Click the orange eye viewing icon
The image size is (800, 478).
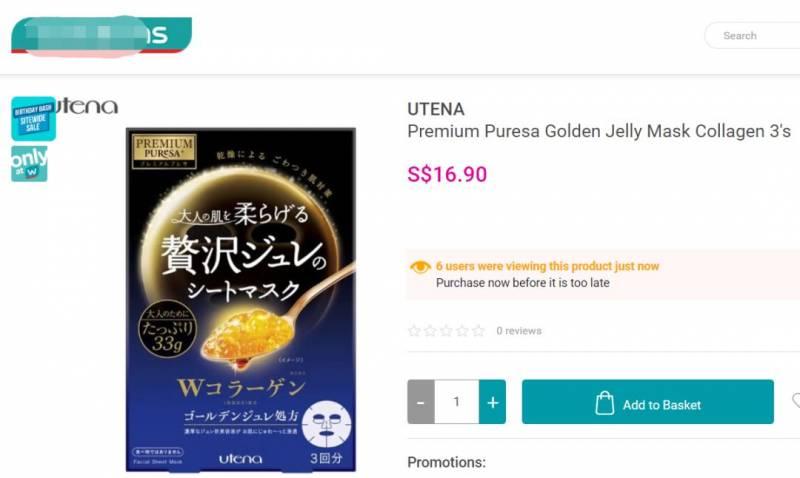(x=420, y=267)
